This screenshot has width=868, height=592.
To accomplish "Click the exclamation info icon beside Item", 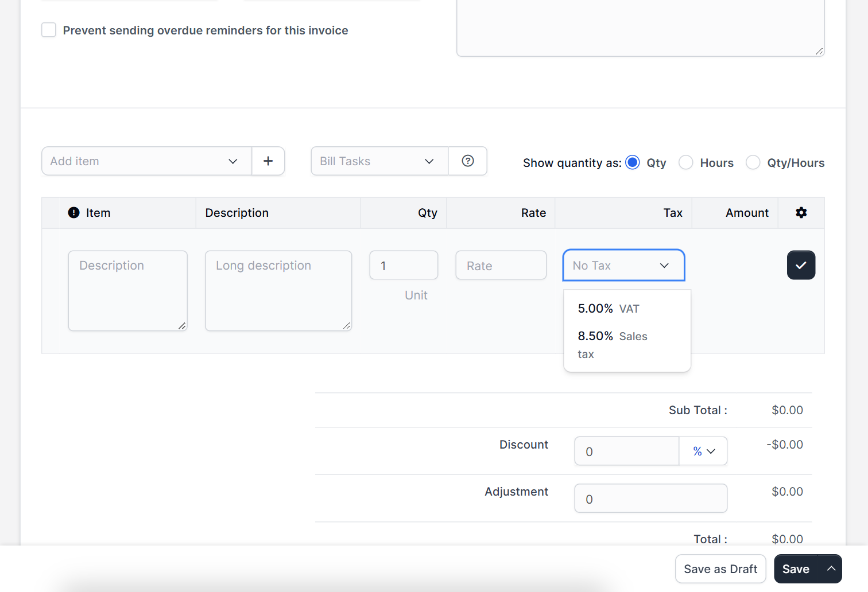I will point(74,213).
